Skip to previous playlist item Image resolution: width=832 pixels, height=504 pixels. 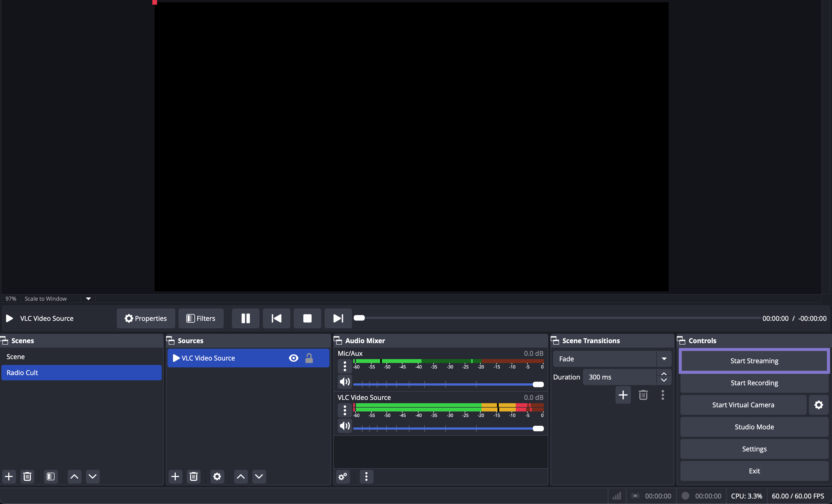tap(276, 318)
